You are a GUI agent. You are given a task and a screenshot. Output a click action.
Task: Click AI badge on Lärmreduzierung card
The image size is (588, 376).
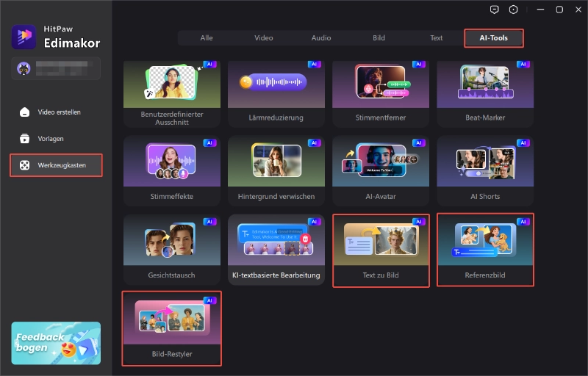(x=315, y=64)
